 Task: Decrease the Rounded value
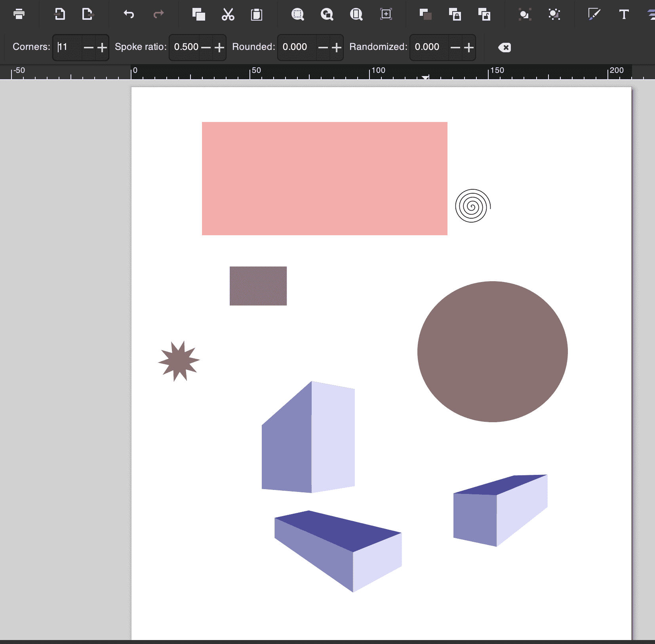323,48
